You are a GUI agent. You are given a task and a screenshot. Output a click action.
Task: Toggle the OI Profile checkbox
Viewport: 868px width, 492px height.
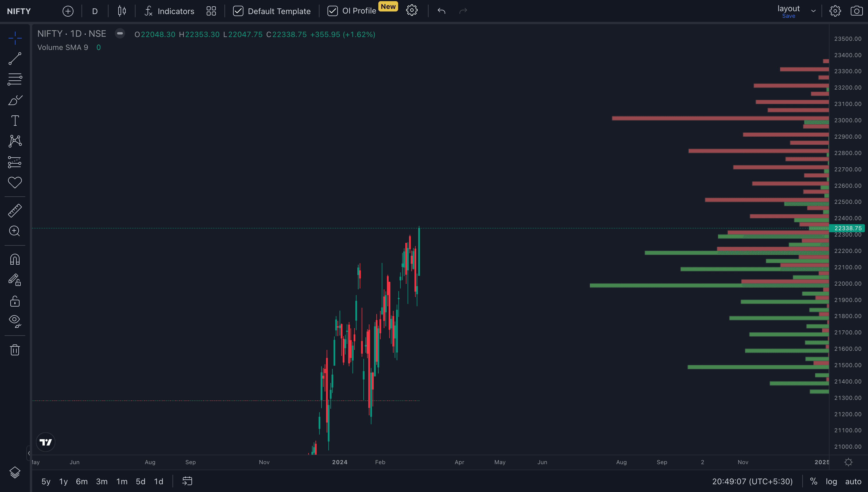point(332,11)
